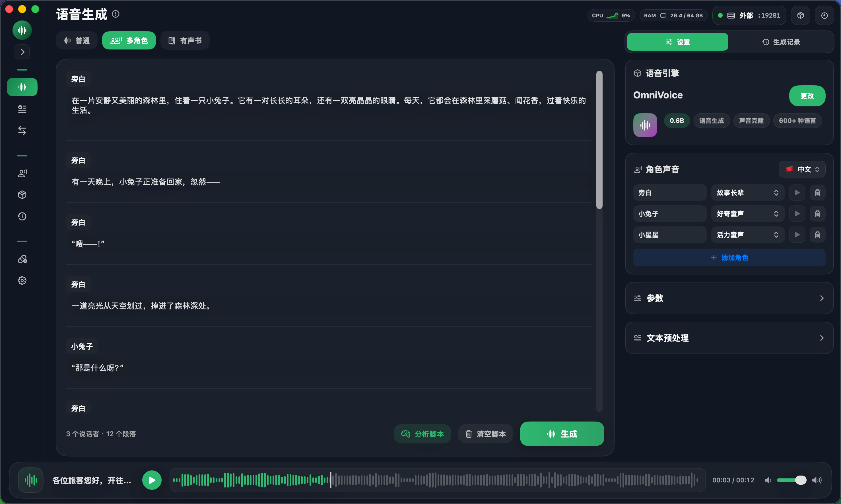Play the audio in bottom player
Image resolution: width=841 pixels, height=504 pixels.
click(152, 480)
